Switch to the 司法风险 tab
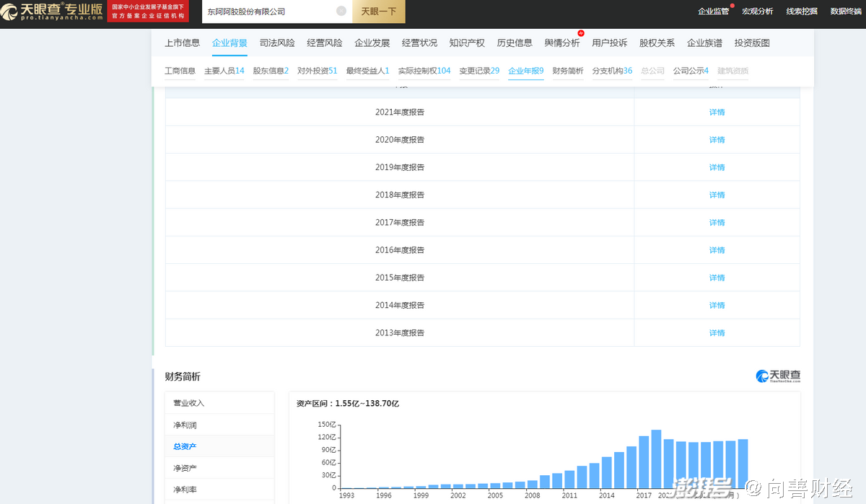The image size is (866, 504). click(x=277, y=43)
